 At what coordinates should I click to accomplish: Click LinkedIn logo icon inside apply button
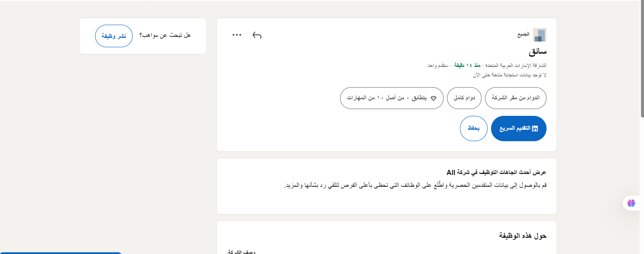(535, 129)
